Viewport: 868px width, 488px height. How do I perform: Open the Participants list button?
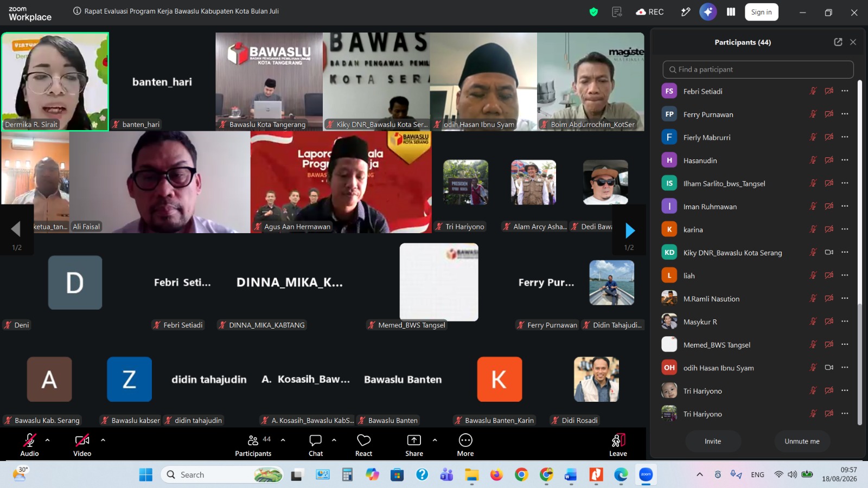click(253, 445)
